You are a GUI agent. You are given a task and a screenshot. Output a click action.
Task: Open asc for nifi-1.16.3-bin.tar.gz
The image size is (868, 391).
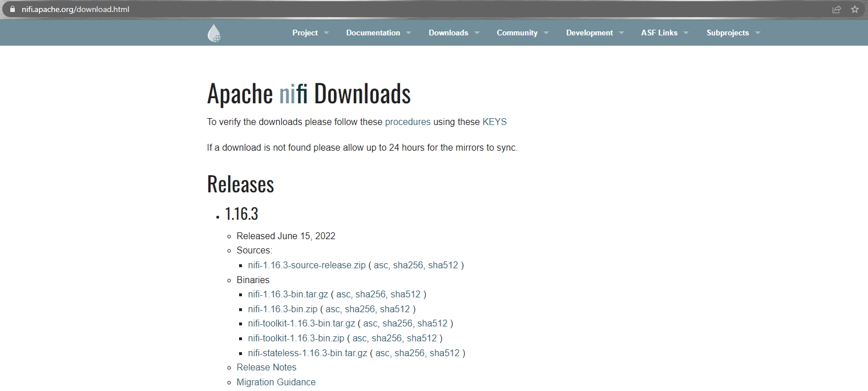[x=344, y=295]
